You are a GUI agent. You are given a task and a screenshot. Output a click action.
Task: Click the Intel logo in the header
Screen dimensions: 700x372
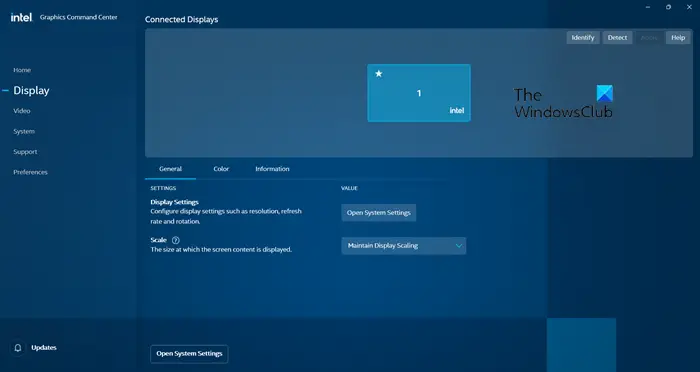pos(21,17)
